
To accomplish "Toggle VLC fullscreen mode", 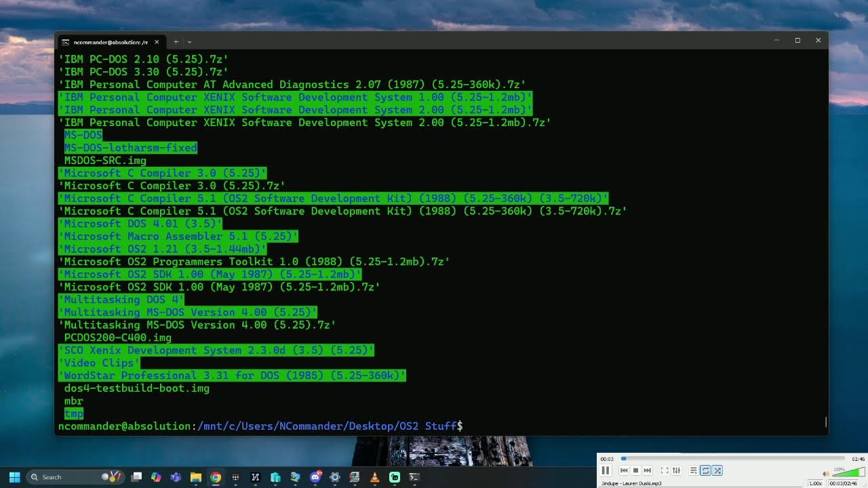I will point(665,470).
